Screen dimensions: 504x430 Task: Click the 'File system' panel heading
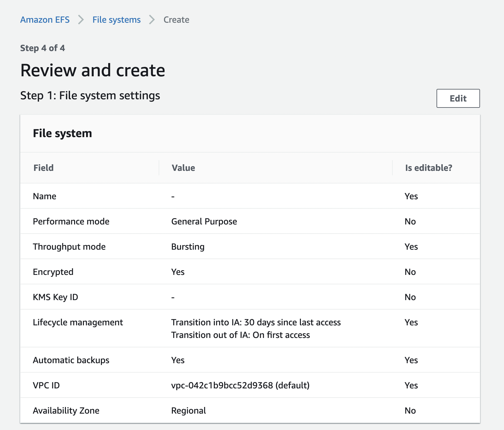click(x=62, y=133)
